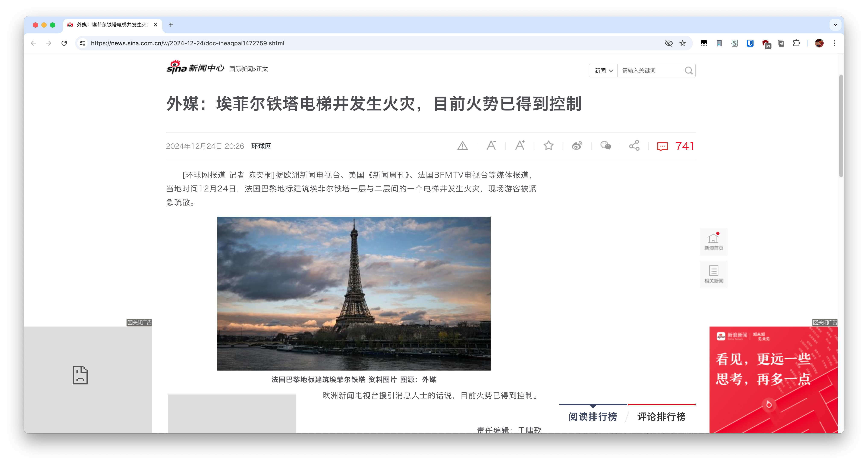Open the 新闻 category dropdown

603,71
